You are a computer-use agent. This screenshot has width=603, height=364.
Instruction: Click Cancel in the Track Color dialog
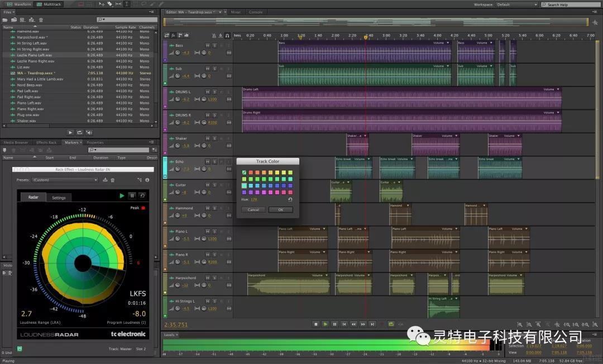tap(253, 210)
